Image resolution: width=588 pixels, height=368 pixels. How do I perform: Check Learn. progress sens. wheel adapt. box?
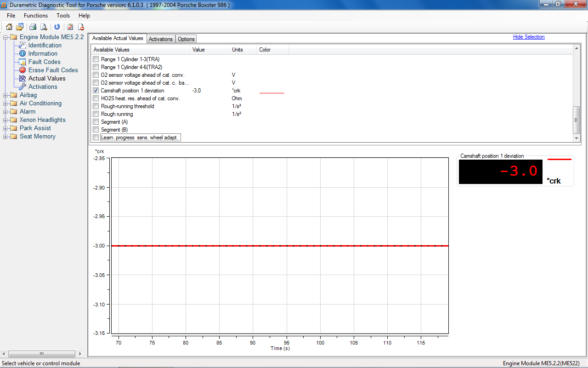click(x=96, y=138)
